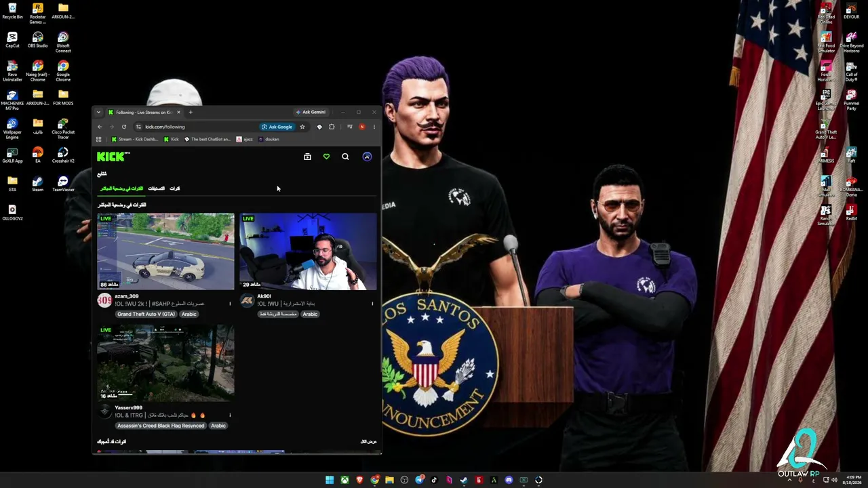Open the Kick clips icon beside the heart
This screenshot has width=868, height=488.
point(307,157)
